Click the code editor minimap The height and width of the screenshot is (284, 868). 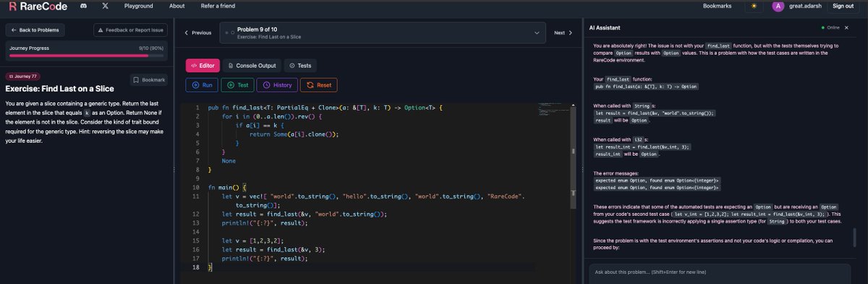pyautogui.click(x=555, y=110)
